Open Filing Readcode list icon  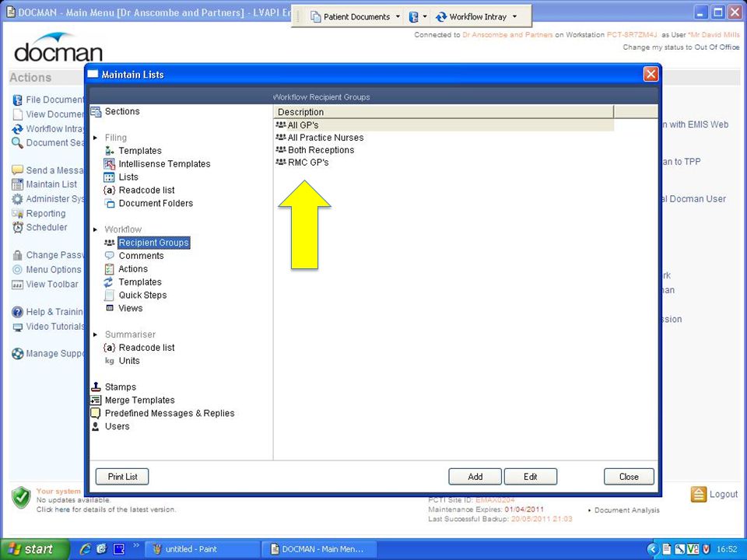click(109, 190)
